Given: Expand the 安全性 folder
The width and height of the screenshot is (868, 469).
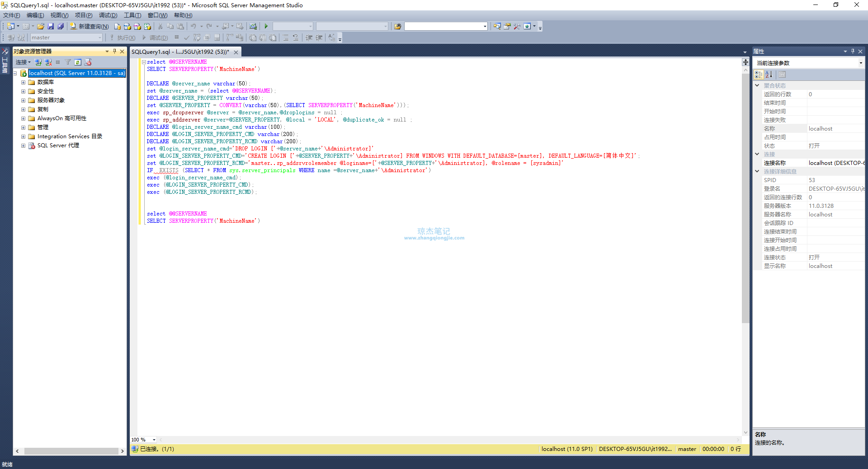Looking at the screenshot, I should [x=23, y=91].
